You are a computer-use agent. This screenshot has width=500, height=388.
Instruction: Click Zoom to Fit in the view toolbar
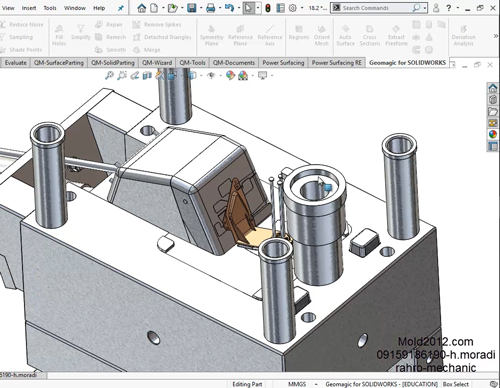109,76
